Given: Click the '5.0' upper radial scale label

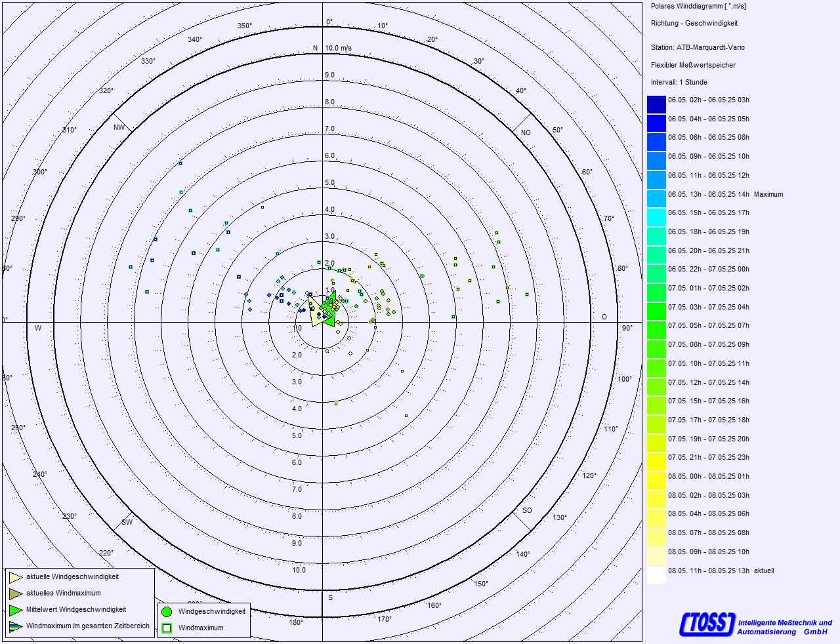Looking at the screenshot, I should [x=329, y=183].
